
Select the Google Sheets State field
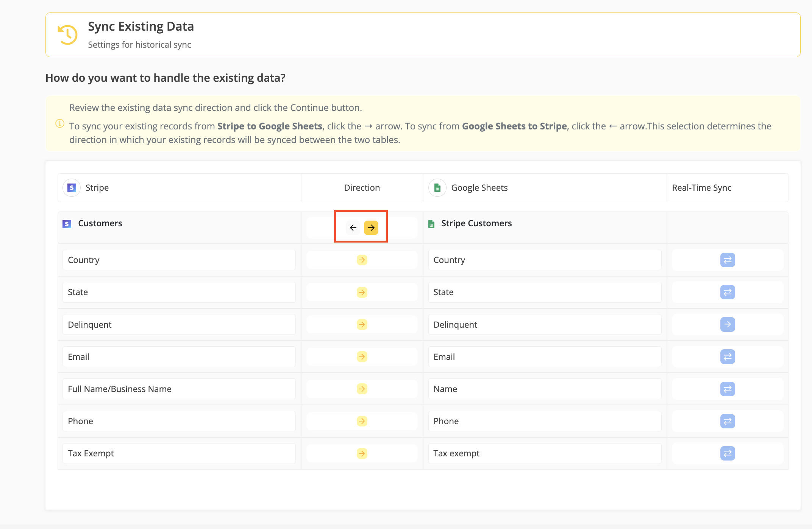[545, 292]
